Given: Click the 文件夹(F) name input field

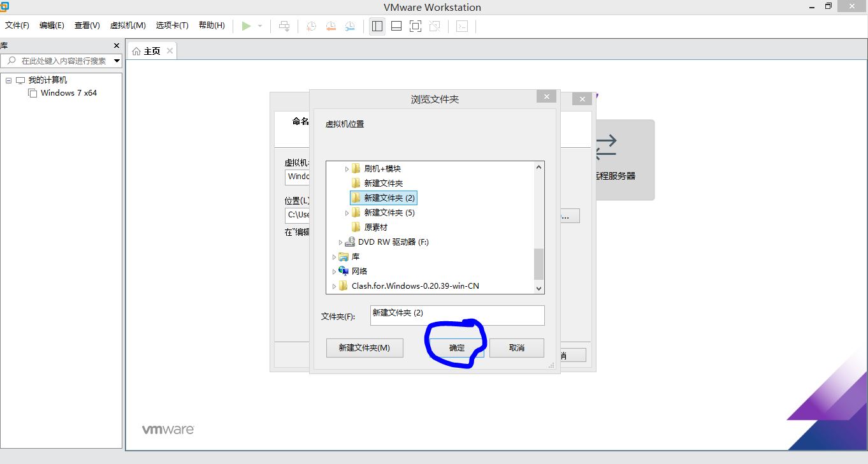Looking at the screenshot, I should point(457,315).
